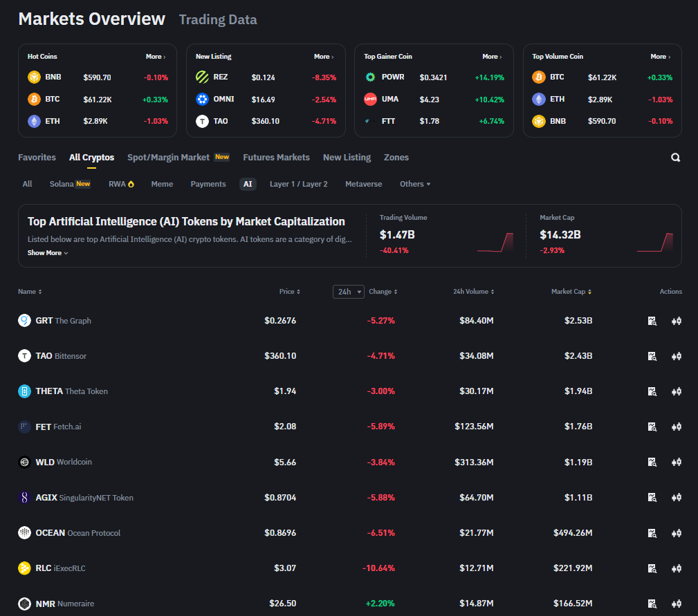
Task: Click the GRT coin logo
Action: (24, 320)
